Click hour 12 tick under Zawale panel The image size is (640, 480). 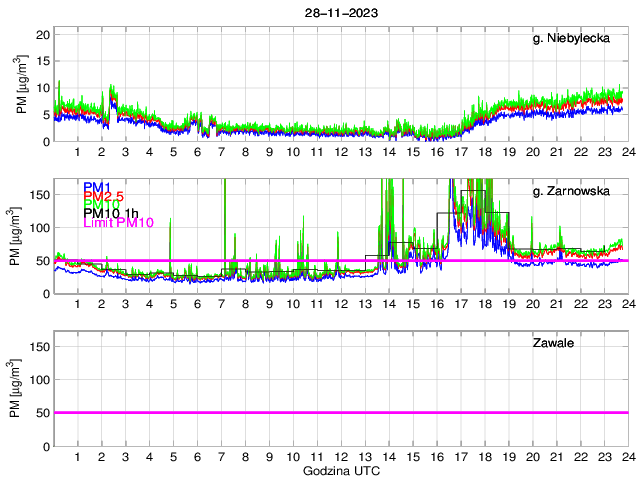click(x=340, y=456)
